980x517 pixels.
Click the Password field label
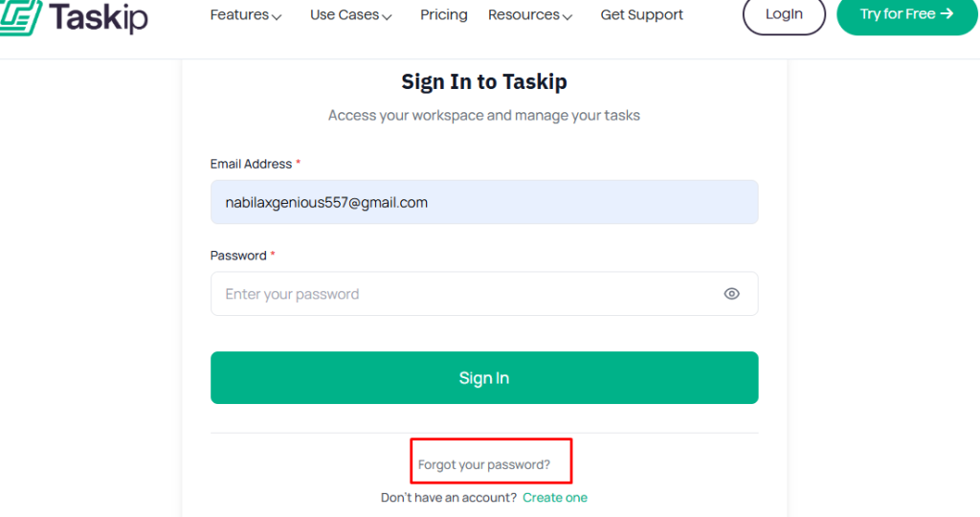pos(238,256)
